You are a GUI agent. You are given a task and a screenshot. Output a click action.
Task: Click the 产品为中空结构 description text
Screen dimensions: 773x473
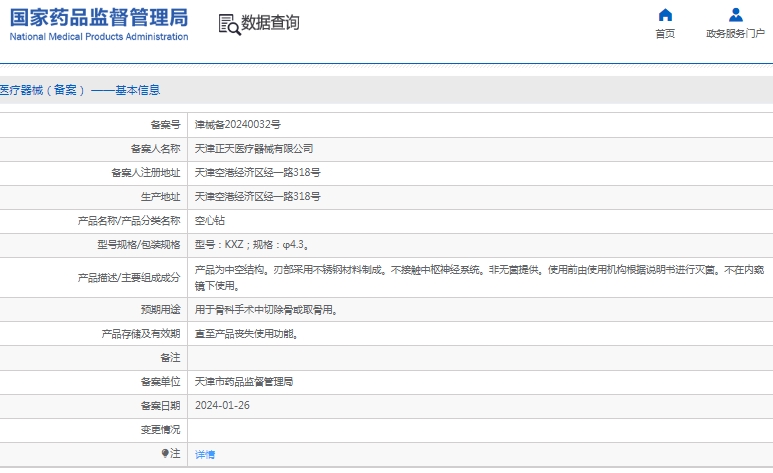point(479,277)
